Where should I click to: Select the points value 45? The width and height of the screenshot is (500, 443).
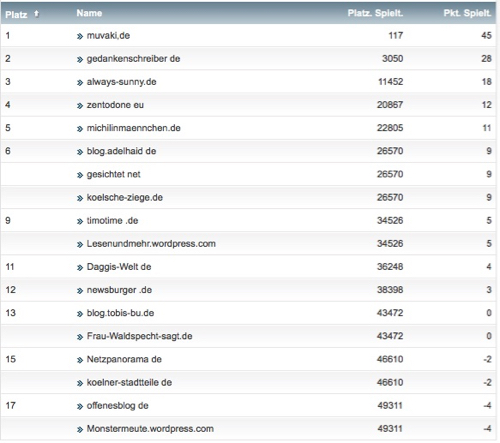(x=487, y=36)
